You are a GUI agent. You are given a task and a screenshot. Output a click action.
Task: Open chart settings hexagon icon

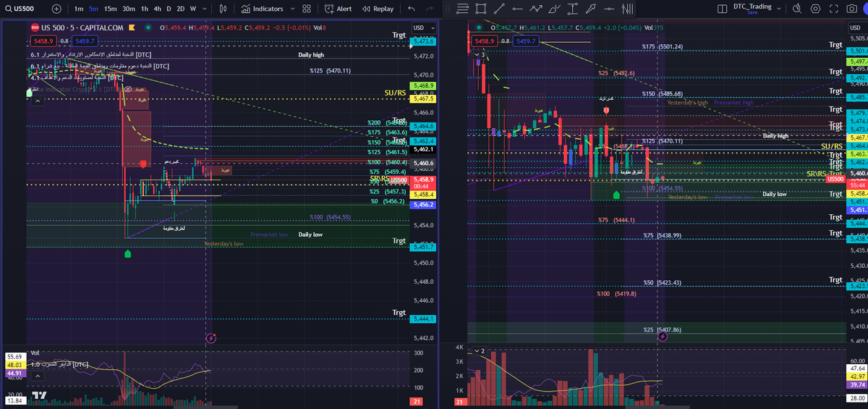pos(815,9)
